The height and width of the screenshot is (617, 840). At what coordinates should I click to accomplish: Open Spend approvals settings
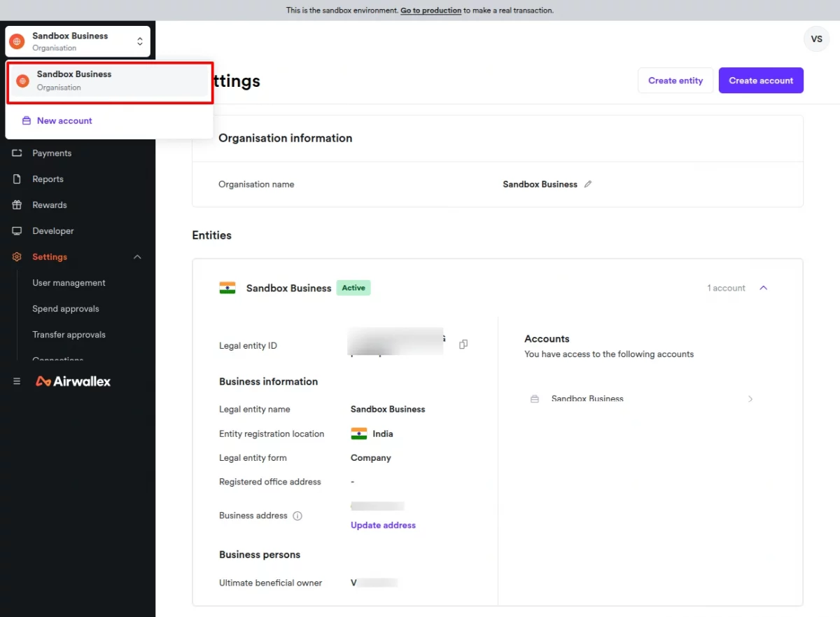click(66, 309)
